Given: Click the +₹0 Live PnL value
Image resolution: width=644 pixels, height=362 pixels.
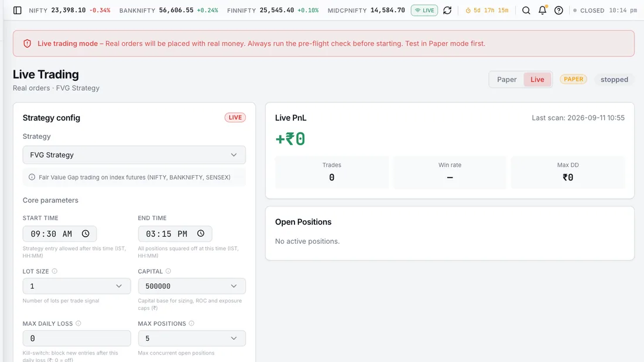Looking at the screenshot, I should (290, 139).
